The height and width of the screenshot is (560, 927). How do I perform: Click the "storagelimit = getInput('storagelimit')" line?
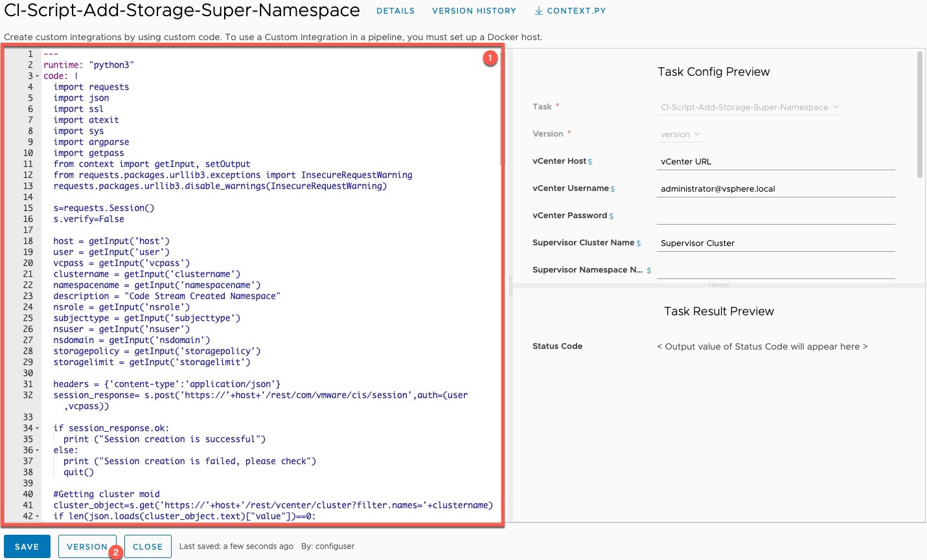(x=152, y=362)
